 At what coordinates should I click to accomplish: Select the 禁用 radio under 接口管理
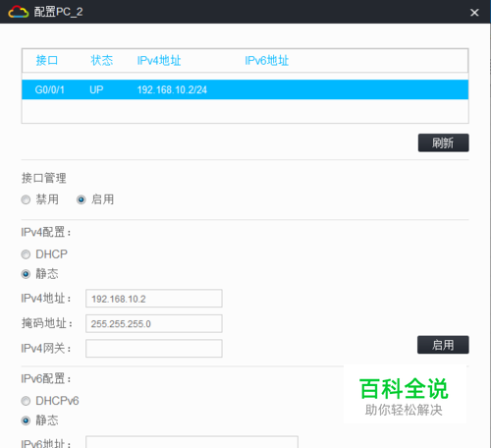click(26, 199)
